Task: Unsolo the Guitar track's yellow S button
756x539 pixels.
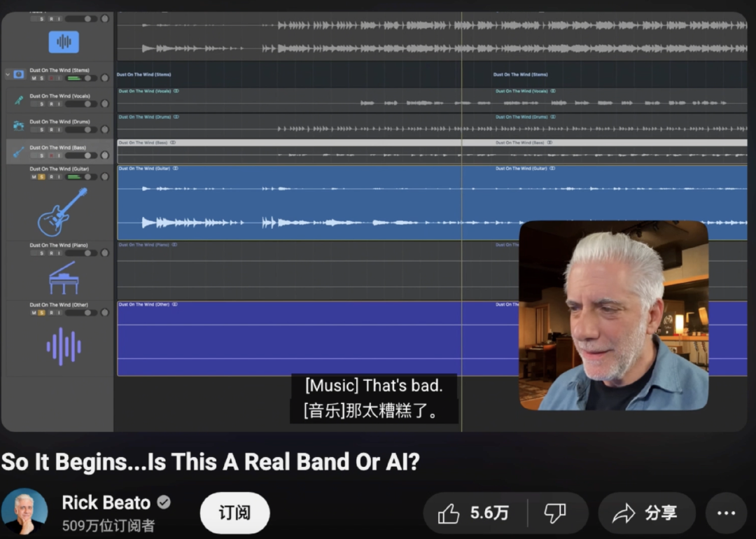Action: [x=42, y=177]
